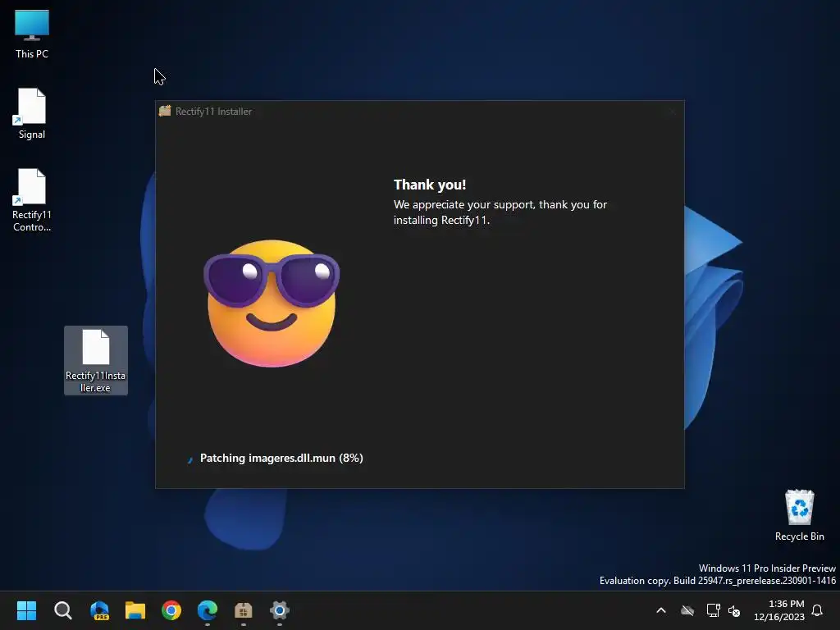Image resolution: width=840 pixels, height=630 pixels.
Task: Open the Windows Start menu
Action: 26,610
